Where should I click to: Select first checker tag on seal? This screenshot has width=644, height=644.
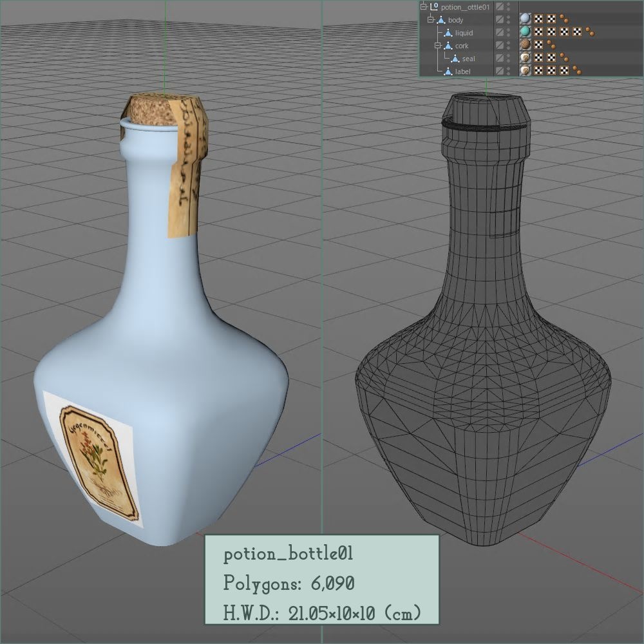point(538,57)
